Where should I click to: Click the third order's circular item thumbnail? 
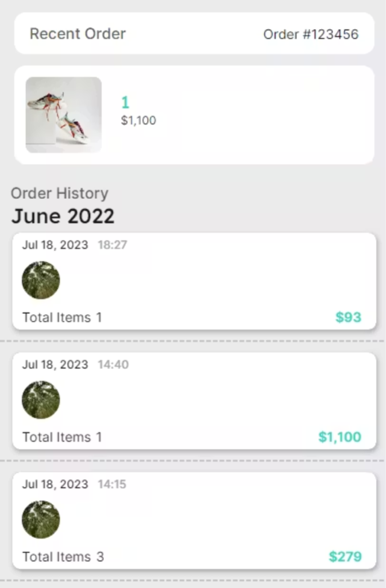click(40, 519)
